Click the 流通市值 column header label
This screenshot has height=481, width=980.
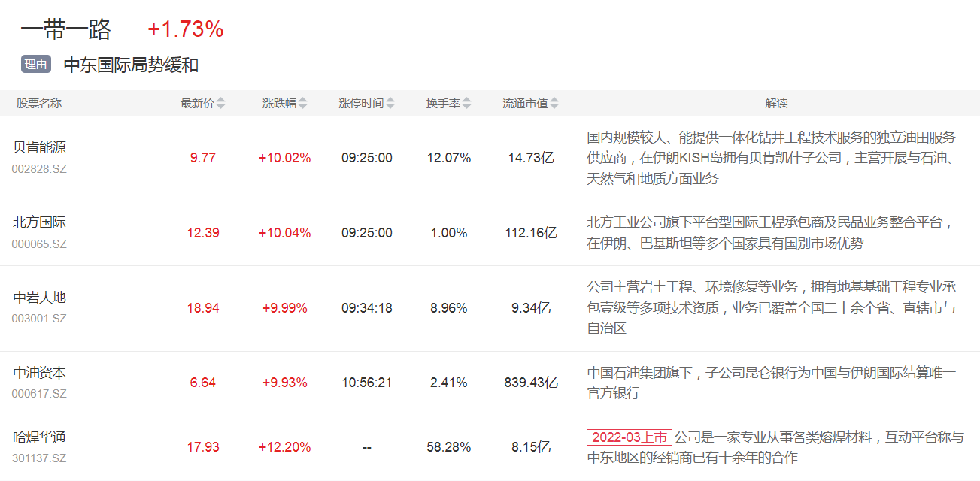click(525, 104)
